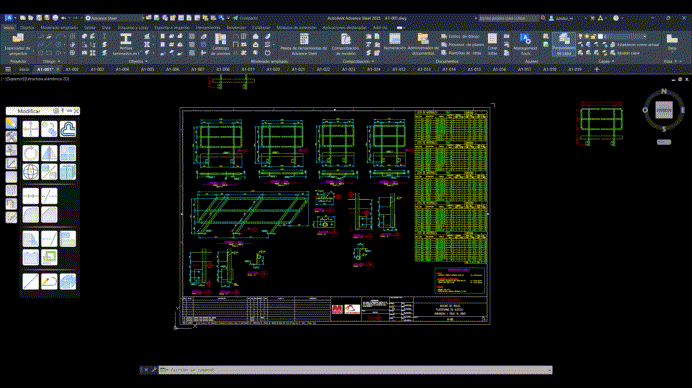
Task: Open Propiedades de capa
Action: click(564, 44)
